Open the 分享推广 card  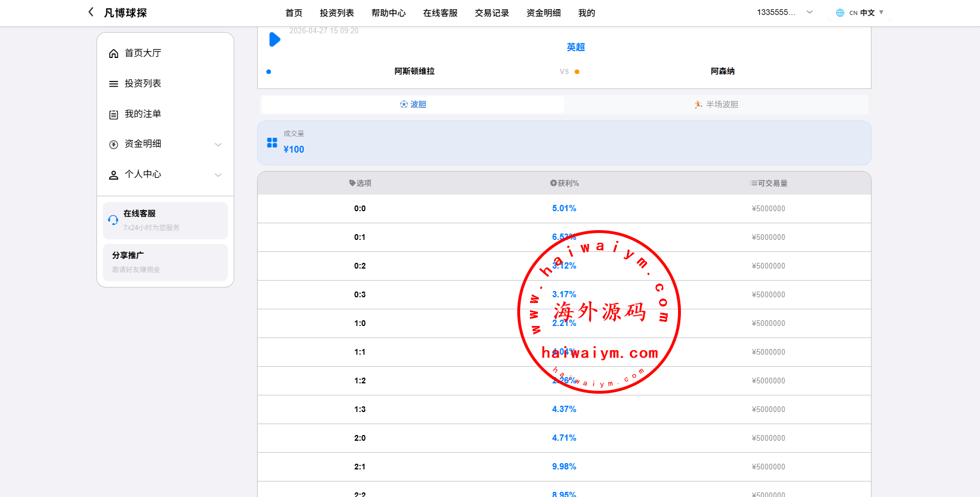coord(165,262)
